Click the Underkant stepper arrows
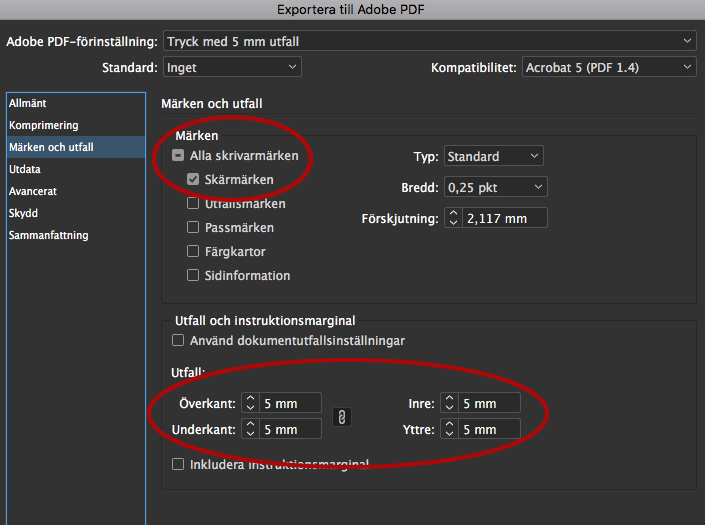The image size is (705, 525). pos(250,429)
